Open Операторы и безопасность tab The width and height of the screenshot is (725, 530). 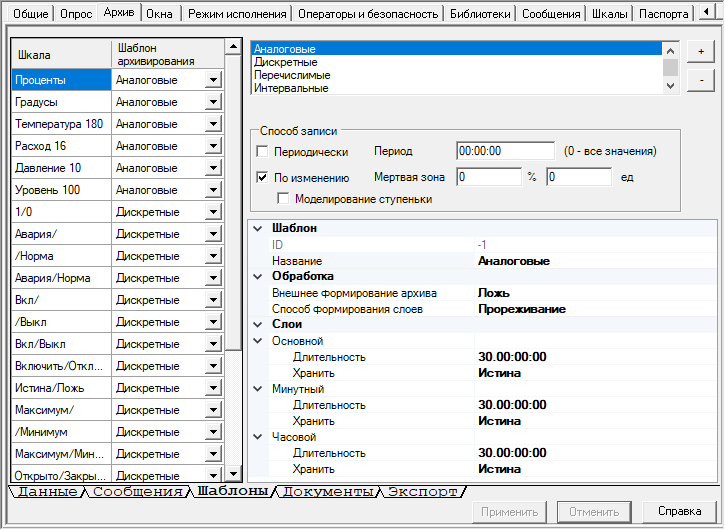click(x=368, y=13)
